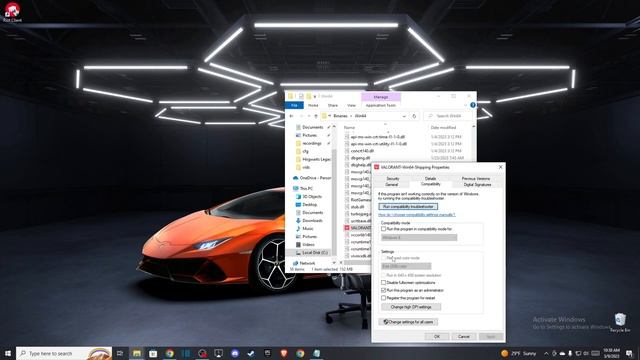The image size is (640, 360).
Task: Enable Run this program in compatibility mode
Action: (383, 229)
